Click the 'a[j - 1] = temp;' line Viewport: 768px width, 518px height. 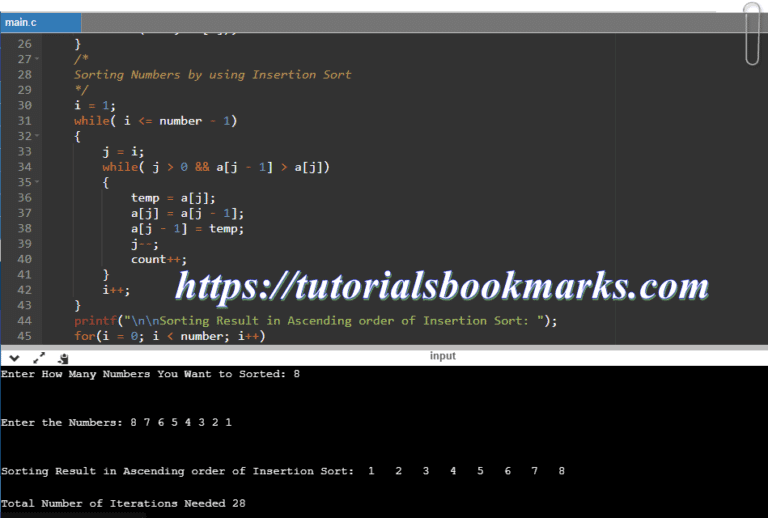187,229
